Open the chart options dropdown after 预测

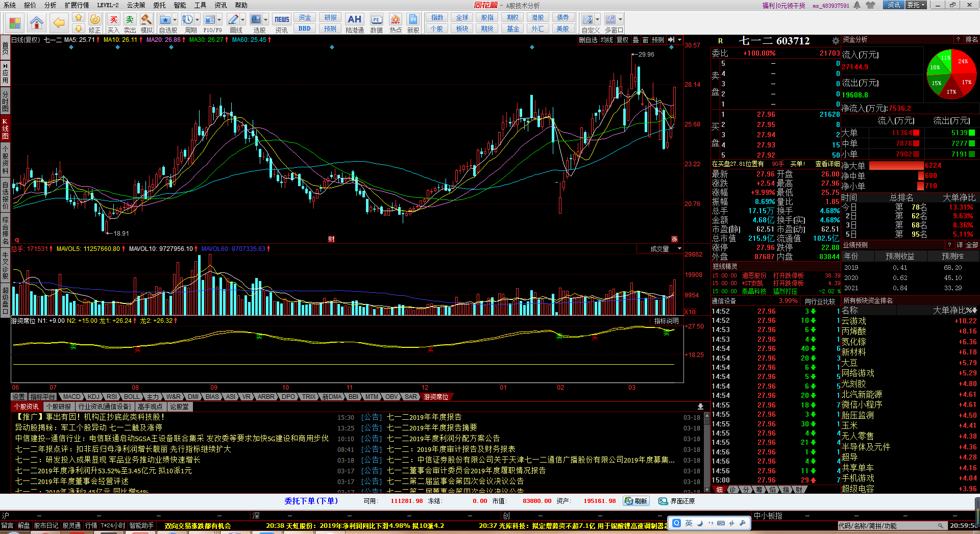pyautogui.click(x=679, y=40)
